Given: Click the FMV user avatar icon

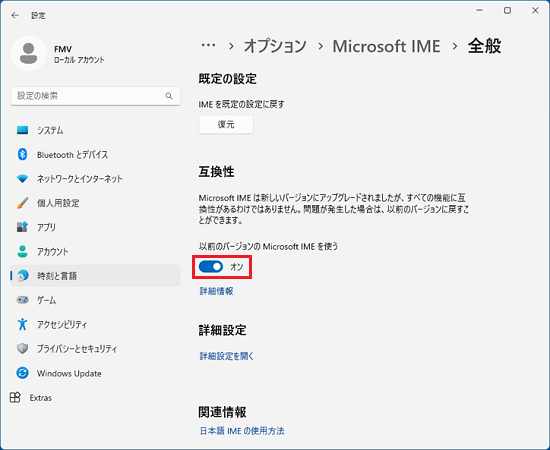Looking at the screenshot, I should click(28, 53).
